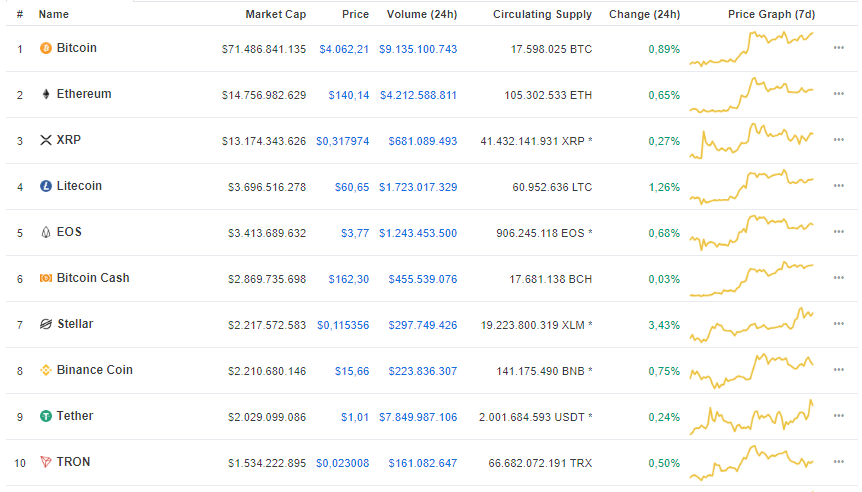Click the XRP logo icon
Screen dimensions: 862x492
tap(46, 140)
